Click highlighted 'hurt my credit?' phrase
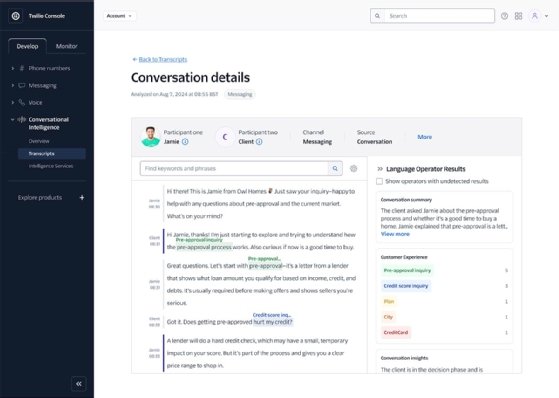Screen dimensions: 559x398 273,322
